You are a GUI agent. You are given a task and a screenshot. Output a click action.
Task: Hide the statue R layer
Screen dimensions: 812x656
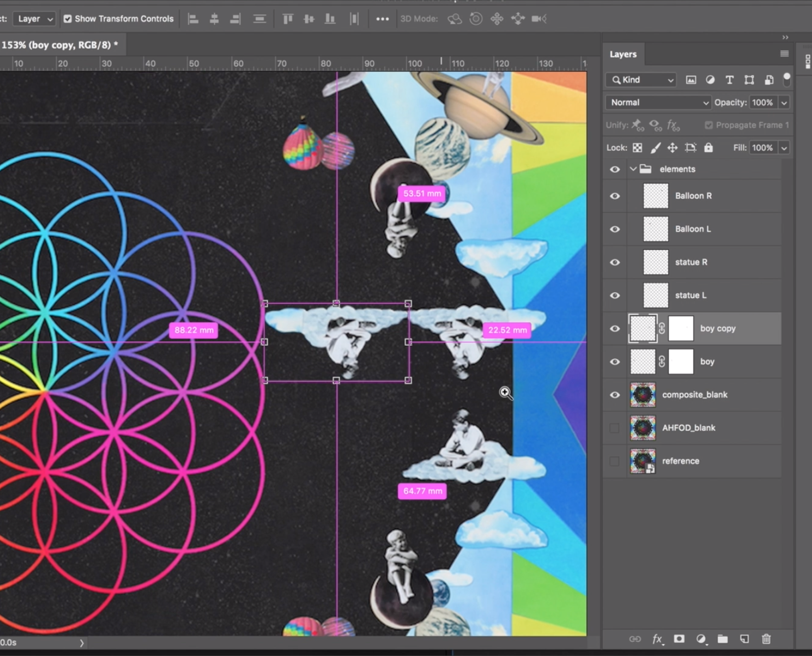(615, 262)
